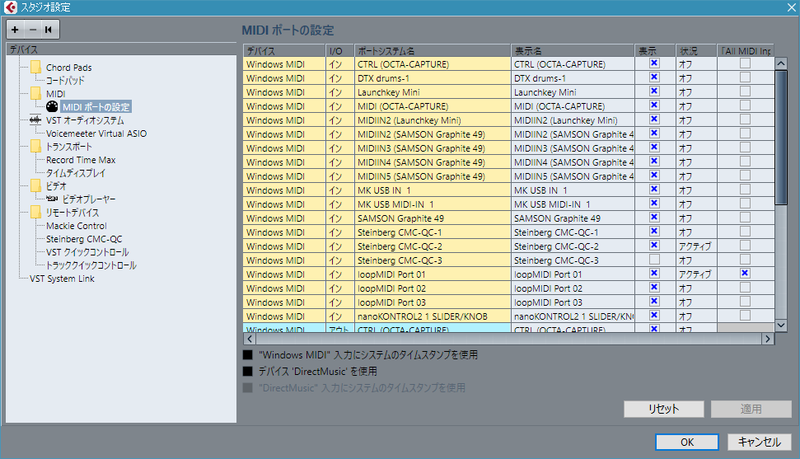Select トラッククイックコントロール entry
The height and width of the screenshot is (459, 800).
point(91,266)
